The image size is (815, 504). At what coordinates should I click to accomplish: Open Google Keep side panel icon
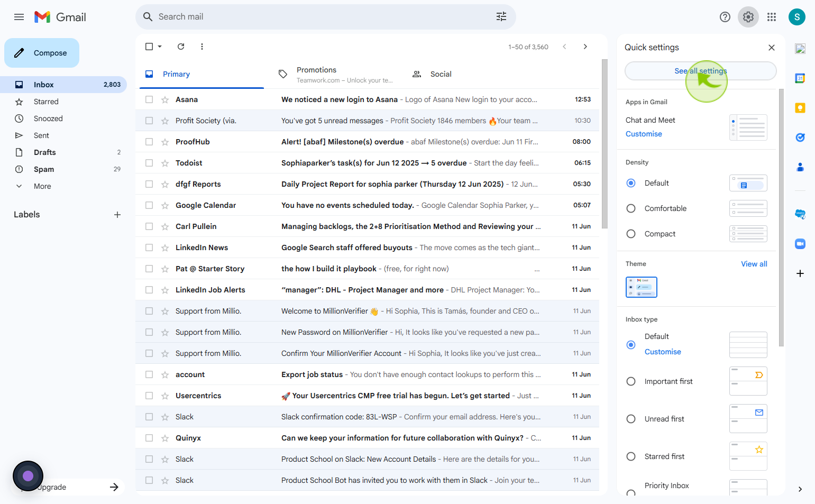[x=800, y=108]
